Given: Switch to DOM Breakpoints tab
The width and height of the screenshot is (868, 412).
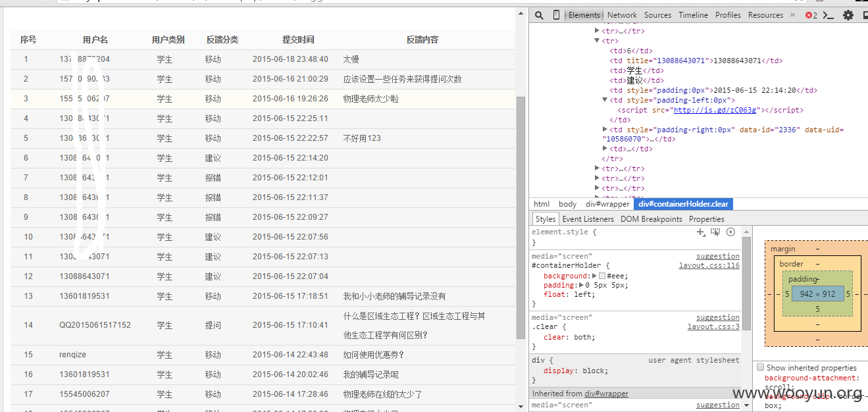Looking at the screenshot, I should click(x=651, y=219).
